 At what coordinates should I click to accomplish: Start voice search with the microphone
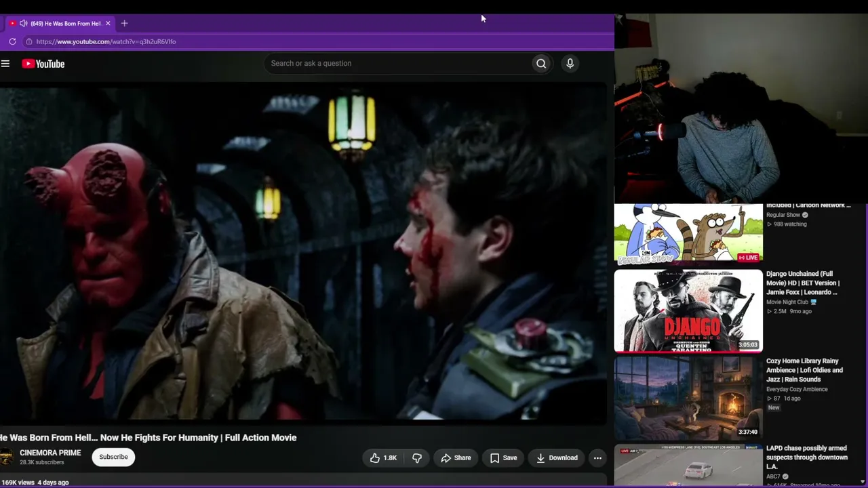point(570,64)
